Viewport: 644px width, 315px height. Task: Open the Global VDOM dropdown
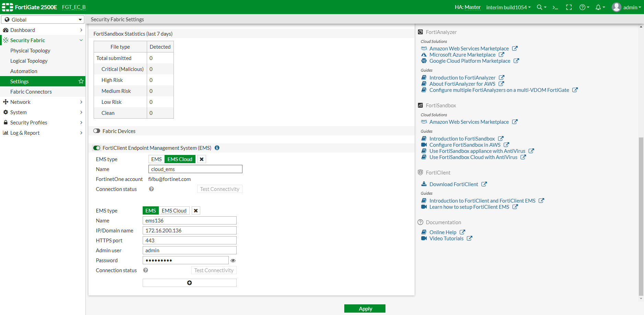click(x=43, y=20)
